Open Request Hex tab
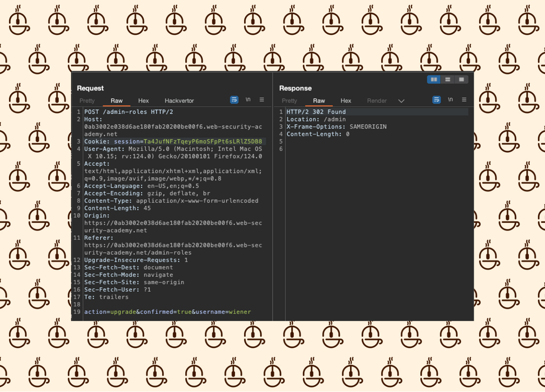The image size is (545, 392). click(143, 101)
